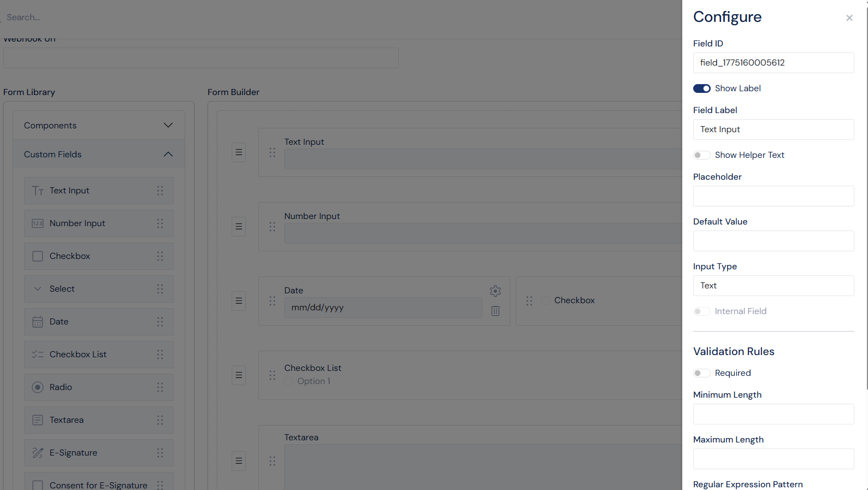Disable the Show Label toggle
Screen dimensions: 868x490
pyautogui.click(x=701, y=88)
